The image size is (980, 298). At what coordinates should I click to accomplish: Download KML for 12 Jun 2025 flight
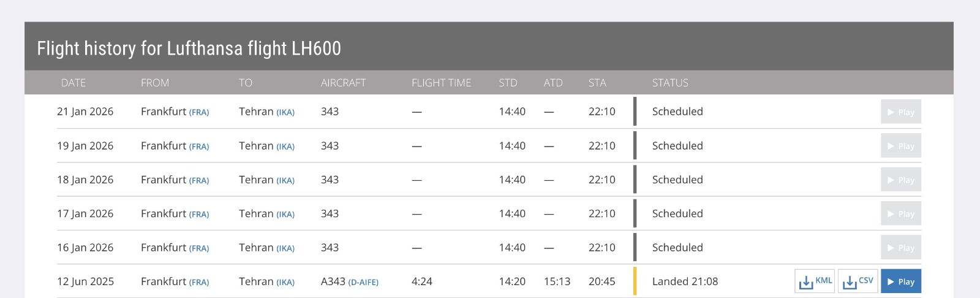(815, 281)
